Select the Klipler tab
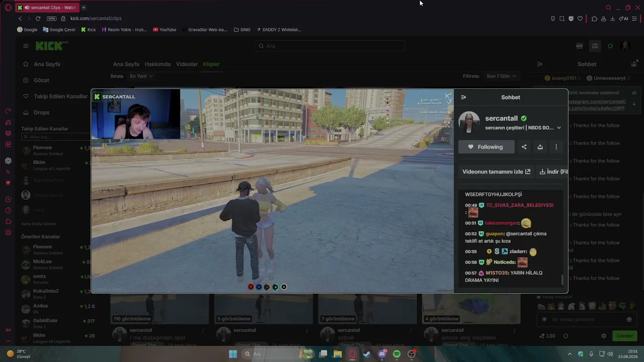Image resolution: width=644 pixels, height=362 pixels. [x=211, y=64]
